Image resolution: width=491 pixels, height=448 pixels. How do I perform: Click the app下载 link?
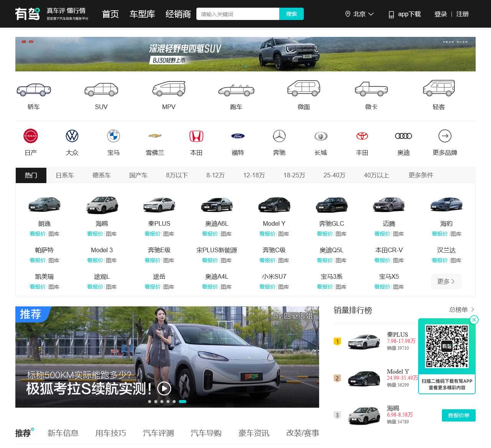pyautogui.click(x=409, y=14)
